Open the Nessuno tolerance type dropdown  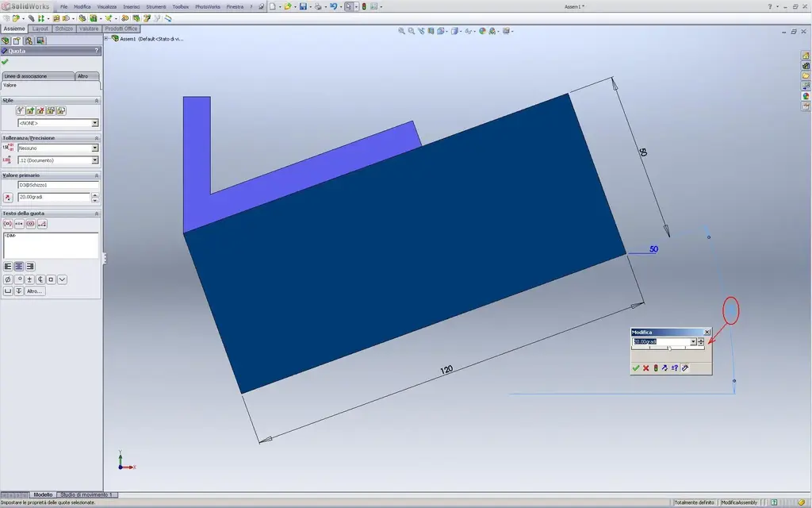pos(95,148)
